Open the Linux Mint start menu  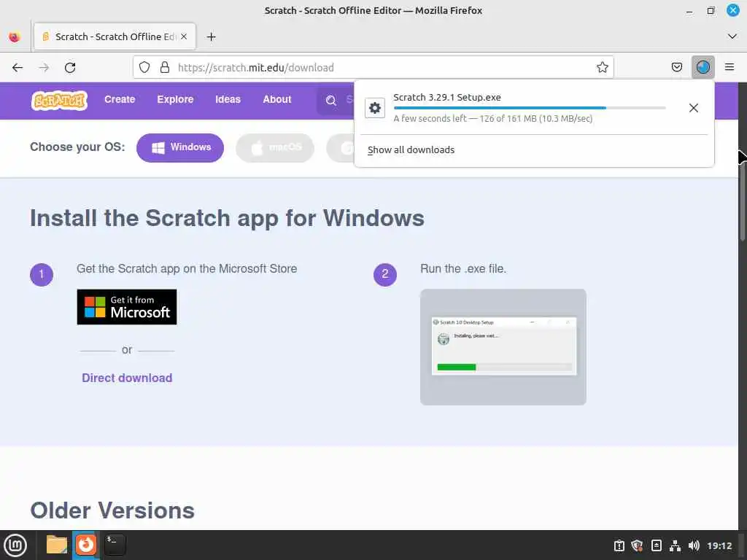pos(15,545)
